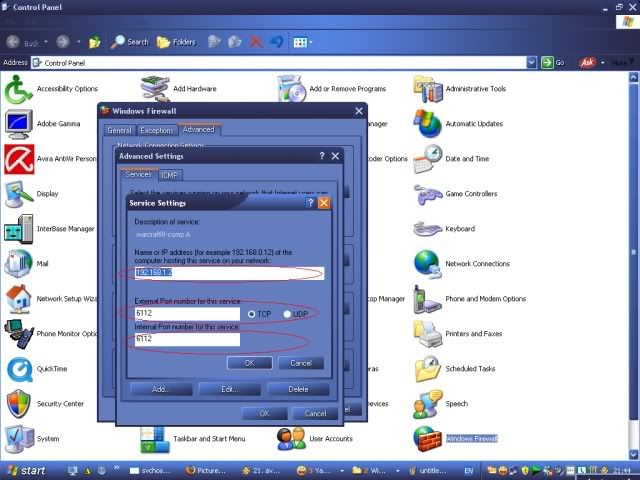Switch to Firewall General tab

click(119, 130)
